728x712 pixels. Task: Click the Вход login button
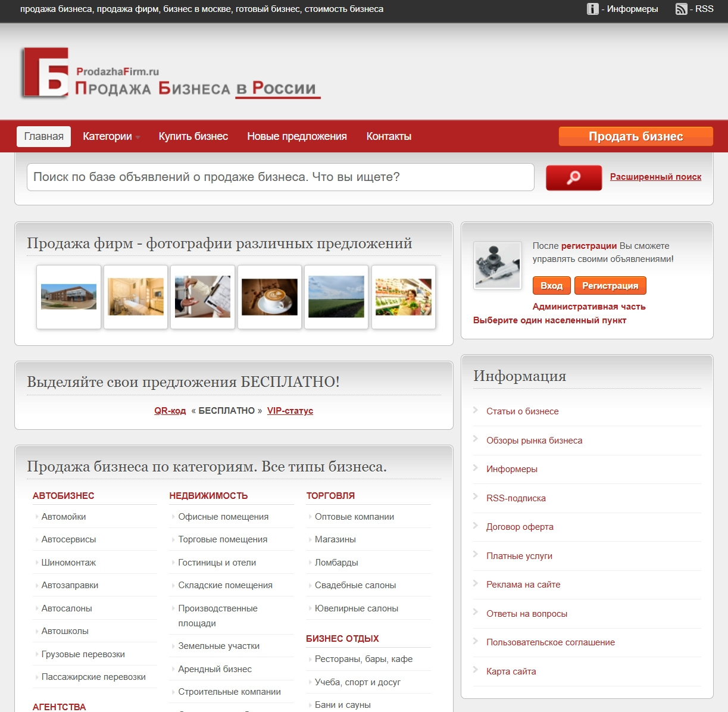pos(552,286)
